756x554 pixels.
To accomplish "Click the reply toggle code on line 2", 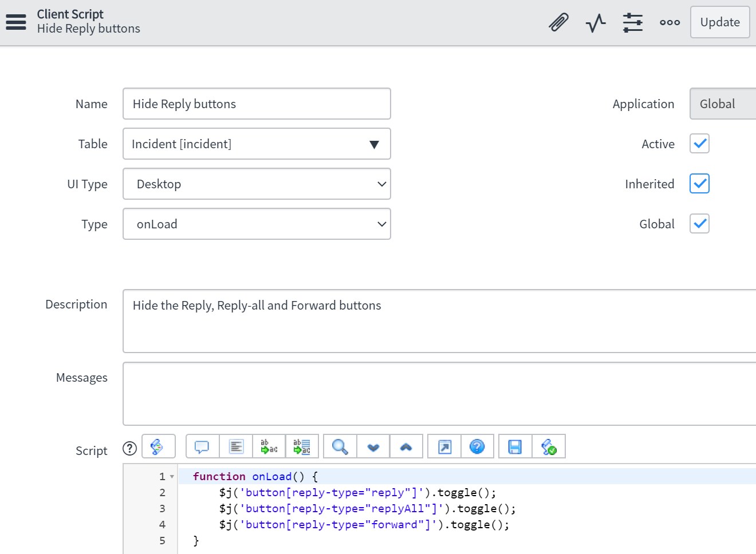I will (357, 492).
